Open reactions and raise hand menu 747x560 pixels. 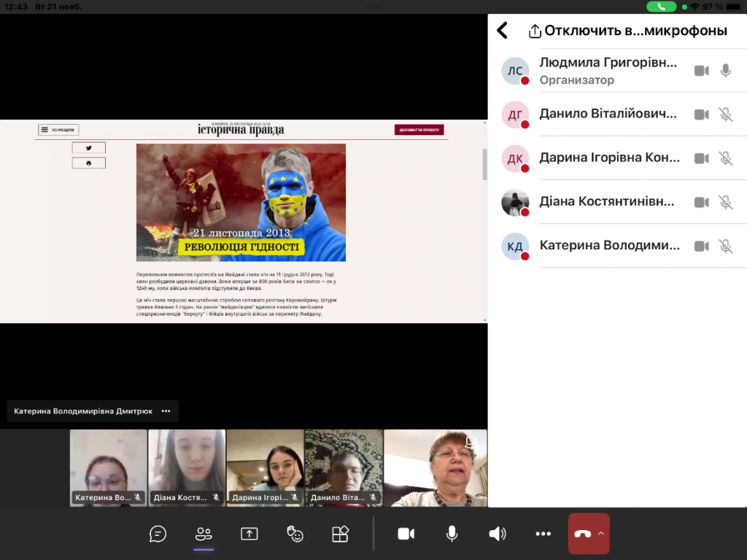point(295,534)
